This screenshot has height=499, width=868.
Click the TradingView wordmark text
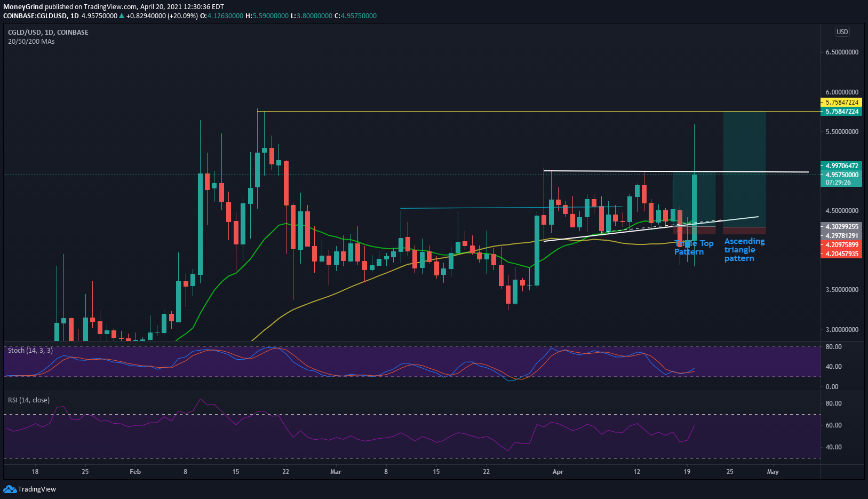click(x=37, y=489)
